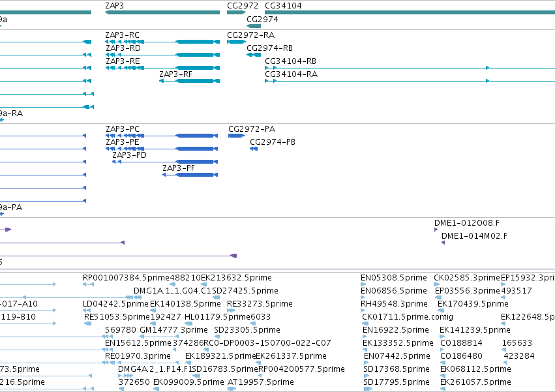Open protein ZAP3-PD

click(129, 155)
